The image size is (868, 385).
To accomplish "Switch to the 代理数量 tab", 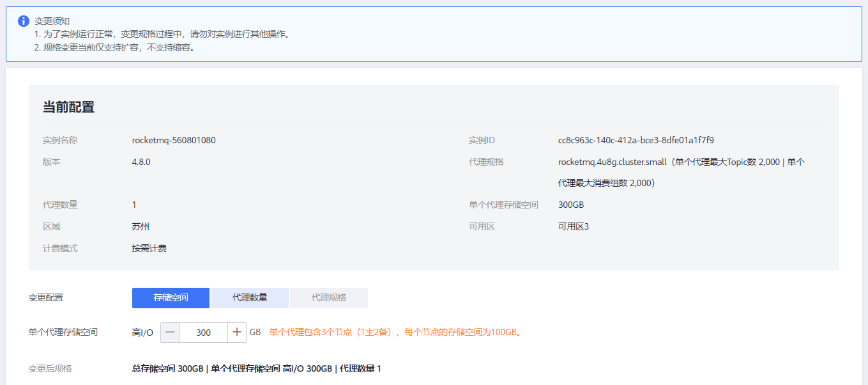I will (250, 298).
